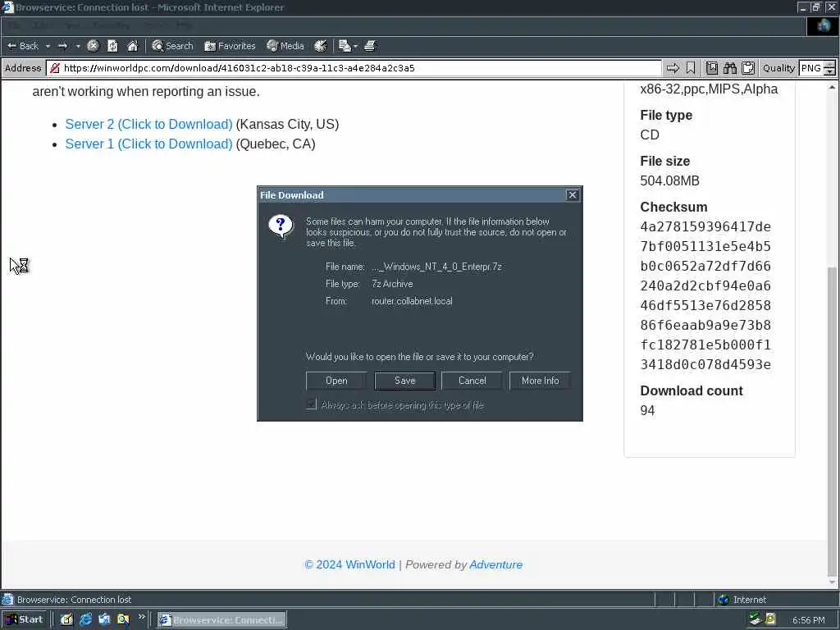
Task: Click the question mark dialog icon
Action: pyautogui.click(x=281, y=226)
